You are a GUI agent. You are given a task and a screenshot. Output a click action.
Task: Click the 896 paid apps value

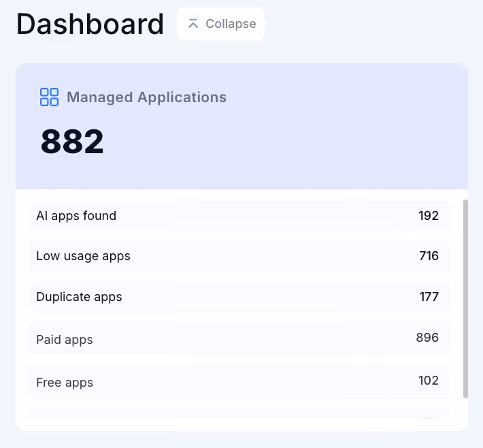coord(427,338)
